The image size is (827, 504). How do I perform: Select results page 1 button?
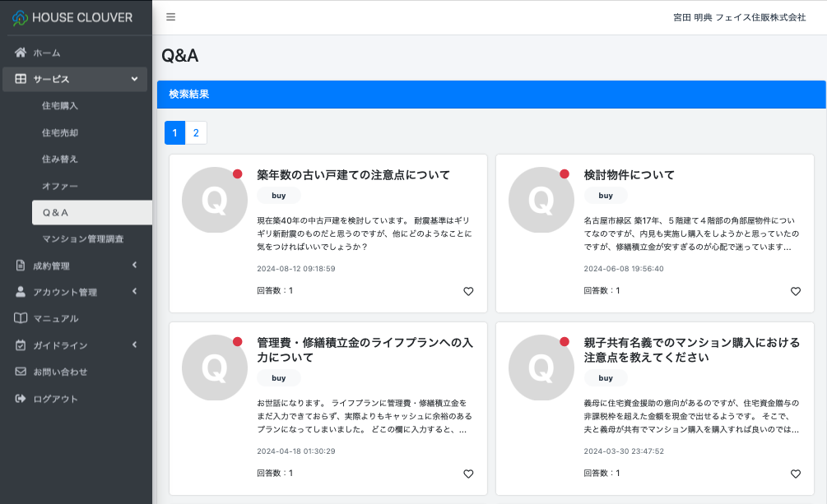[174, 133]
